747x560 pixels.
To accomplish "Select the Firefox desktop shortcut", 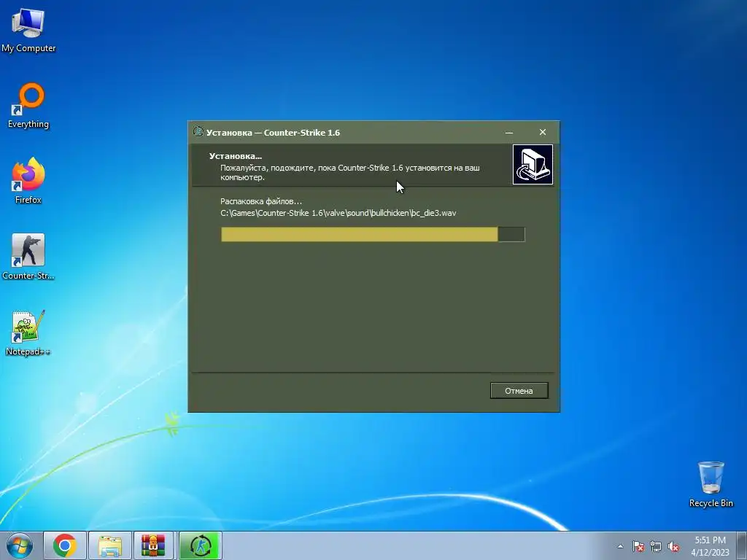I will point(28,181).
